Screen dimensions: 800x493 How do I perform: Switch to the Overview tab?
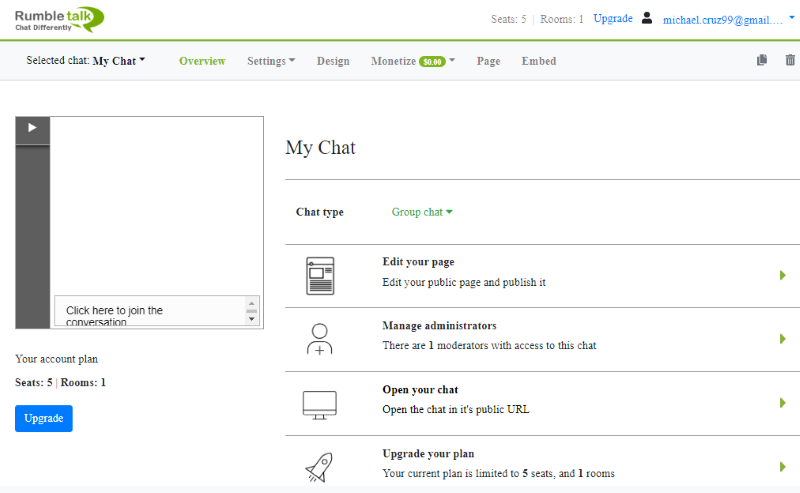[x=202, y=61]
